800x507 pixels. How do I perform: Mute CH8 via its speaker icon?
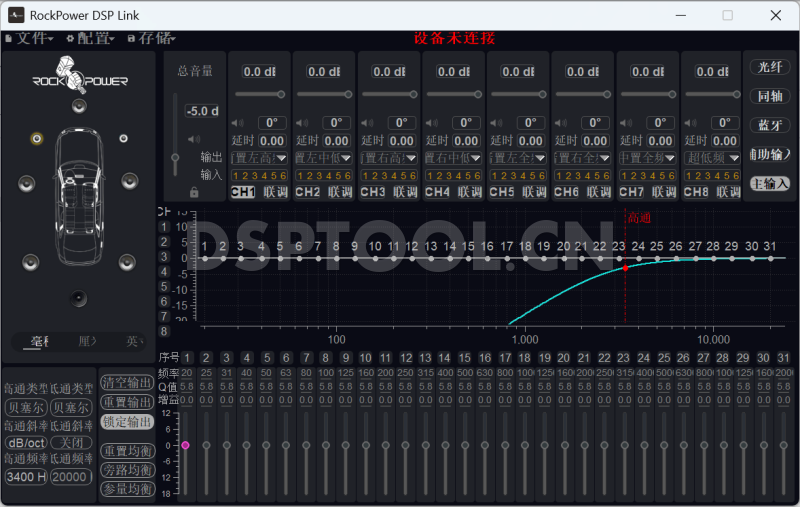click(689, 124)
